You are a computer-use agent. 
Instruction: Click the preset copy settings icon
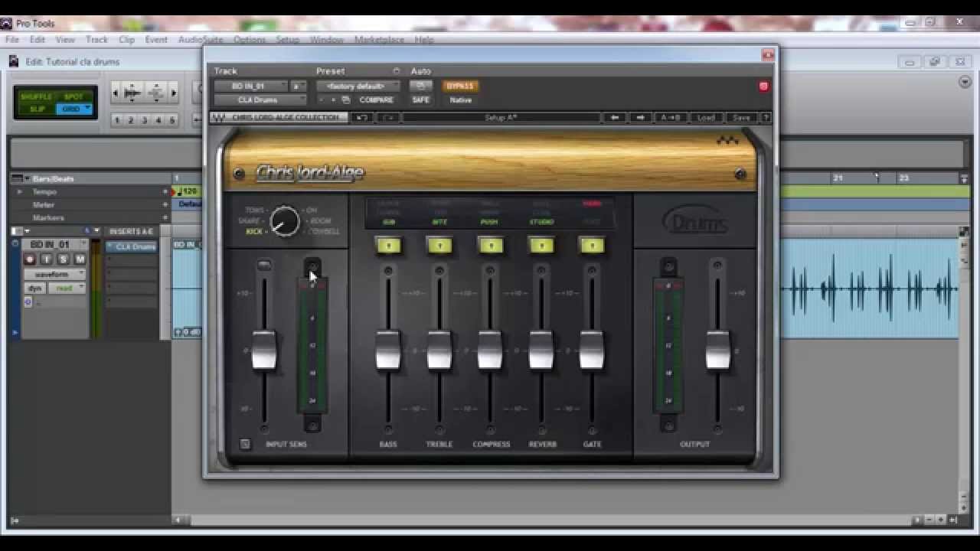click(x=346, y=99)
